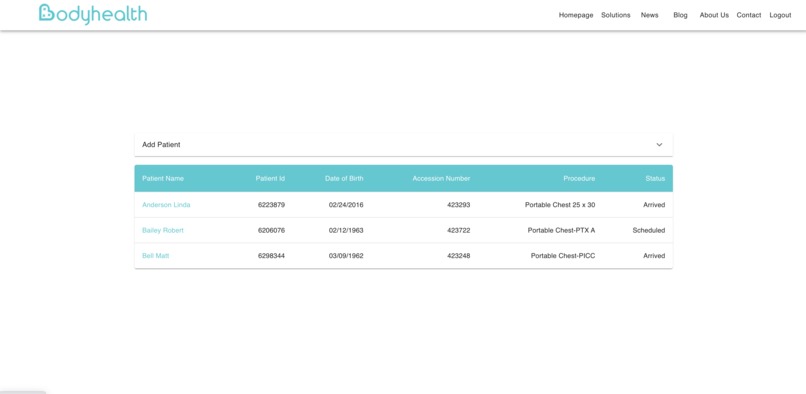Open the News nav item
This screenshot has height=394, width=806.
pos(649,15)
